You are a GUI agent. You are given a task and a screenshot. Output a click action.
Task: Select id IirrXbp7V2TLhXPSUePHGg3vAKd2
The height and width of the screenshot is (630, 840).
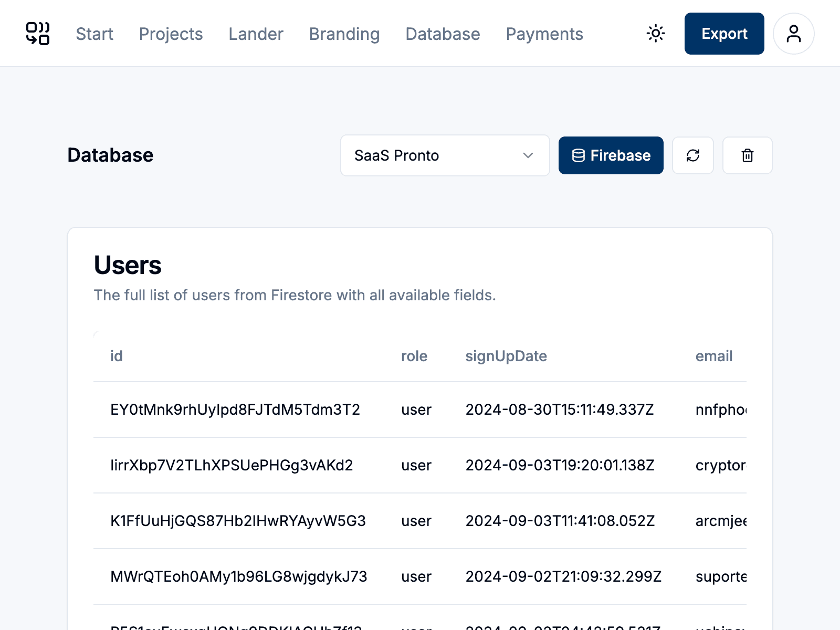pos(232,465)
